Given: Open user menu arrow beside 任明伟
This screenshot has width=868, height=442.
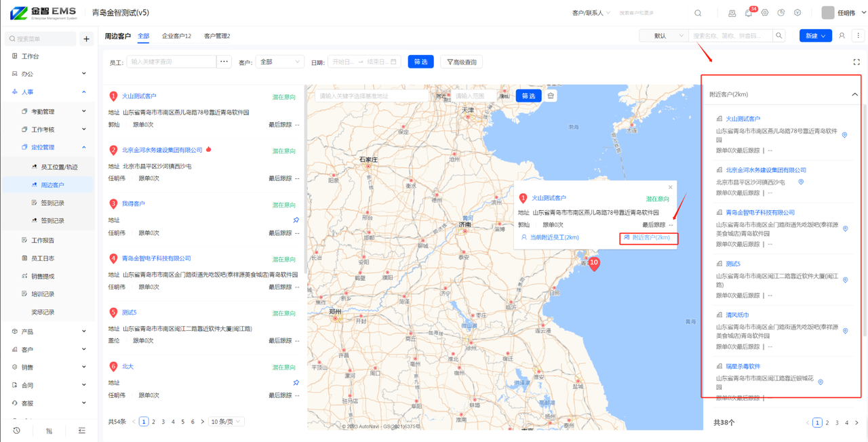Looking at the screenshot, I should point(863,13).
